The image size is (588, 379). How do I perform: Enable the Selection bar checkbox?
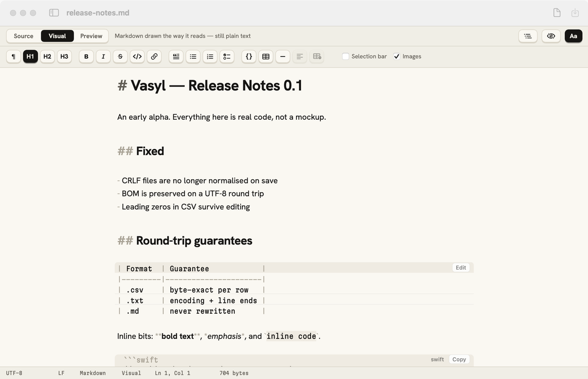click(x=346, y=56)
